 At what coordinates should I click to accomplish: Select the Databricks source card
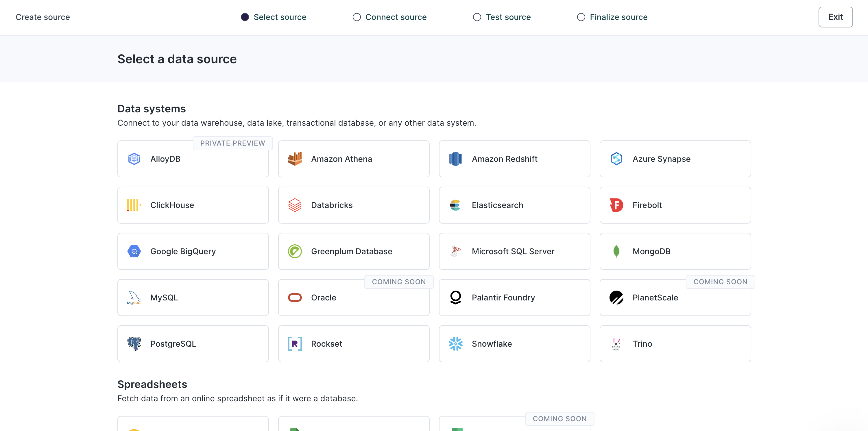[354, 205]
